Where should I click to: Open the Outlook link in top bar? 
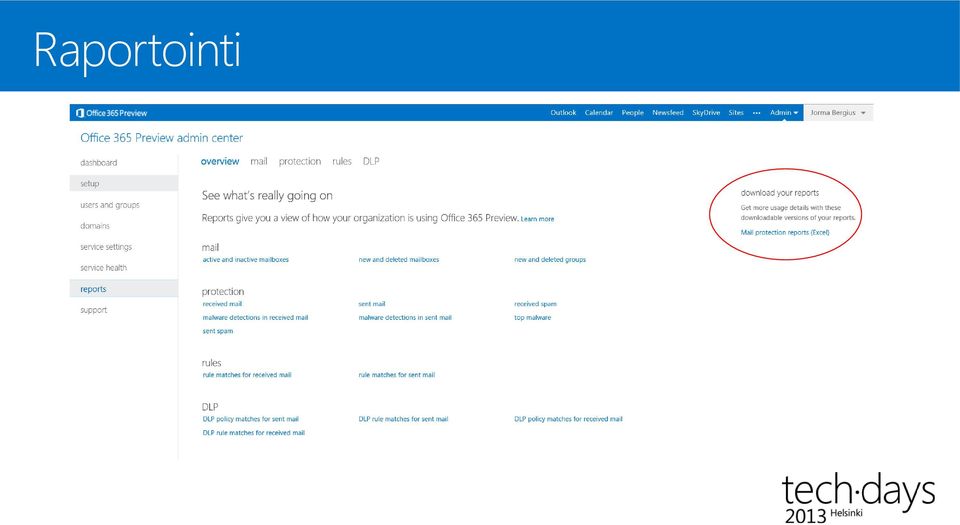(x=563, y=113)
